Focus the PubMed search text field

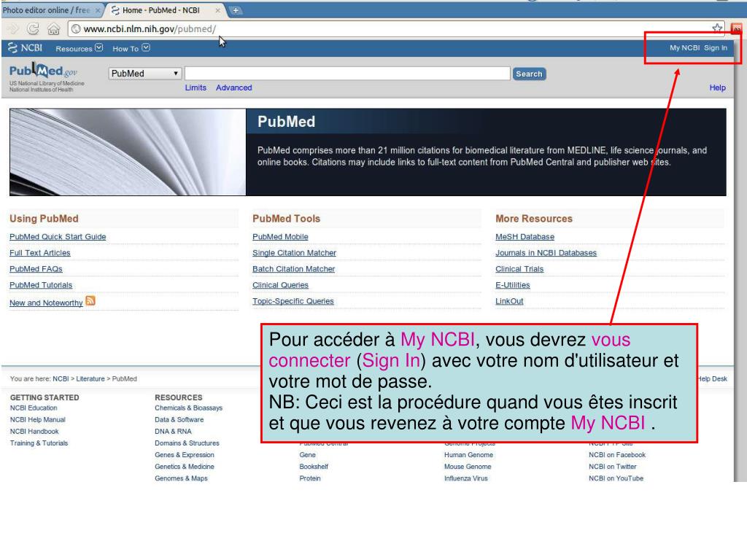coord(347,74)
